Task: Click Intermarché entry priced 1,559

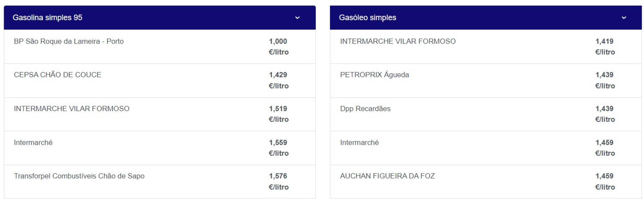Action: [33, 142]
